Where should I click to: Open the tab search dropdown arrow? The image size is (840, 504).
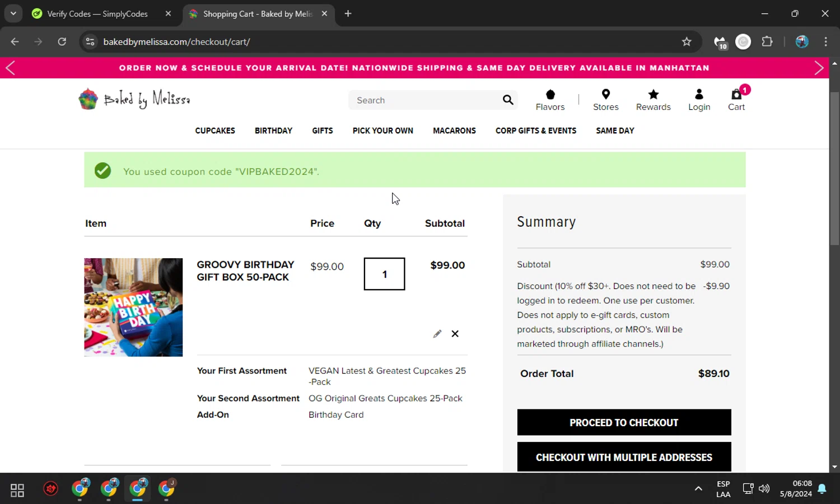point(13,13)
